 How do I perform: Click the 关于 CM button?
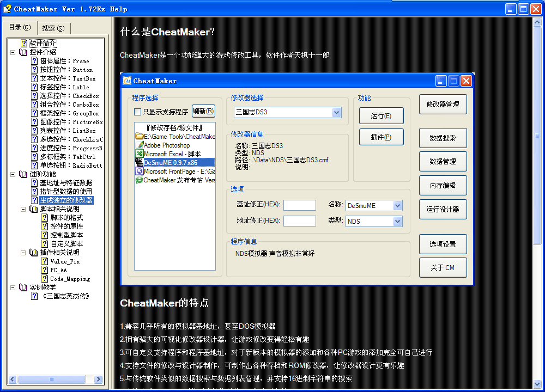[x=443, y=268]
